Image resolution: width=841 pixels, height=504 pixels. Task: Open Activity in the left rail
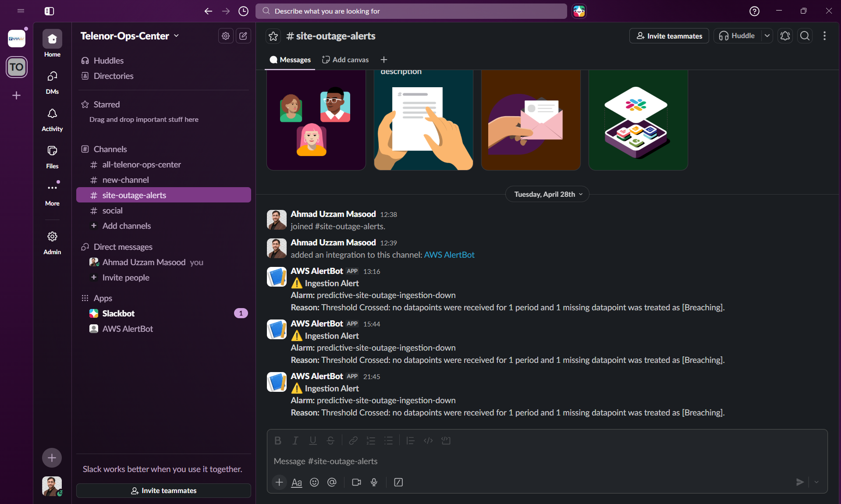(x=52, y=120)
